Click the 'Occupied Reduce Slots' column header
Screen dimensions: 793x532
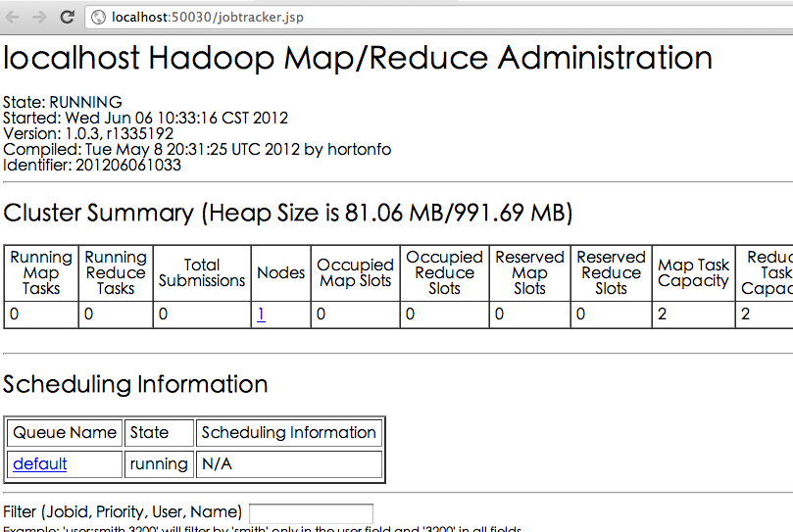pos(445,273)
